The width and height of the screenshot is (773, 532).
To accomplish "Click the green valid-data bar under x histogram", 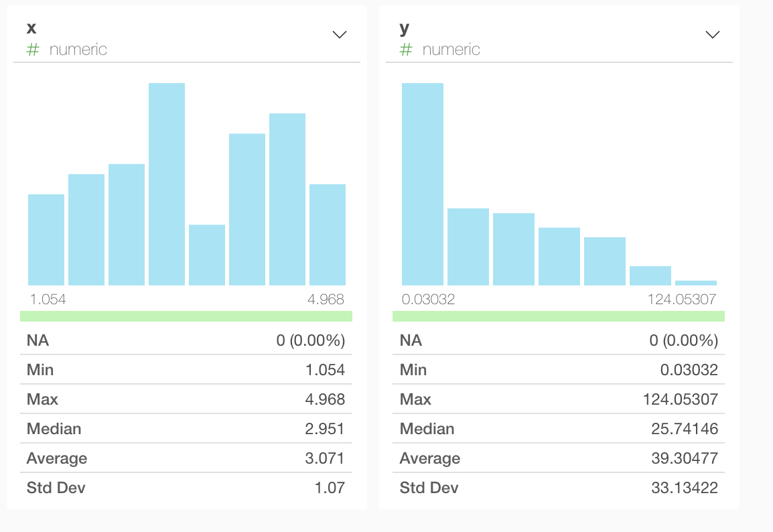I will [x=186, y=316].
